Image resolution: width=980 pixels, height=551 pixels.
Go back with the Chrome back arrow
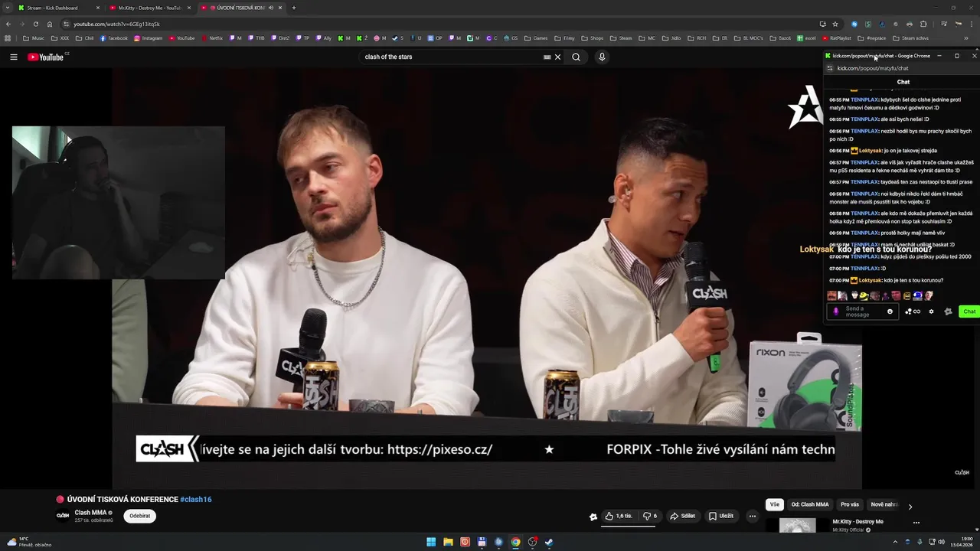8,24
